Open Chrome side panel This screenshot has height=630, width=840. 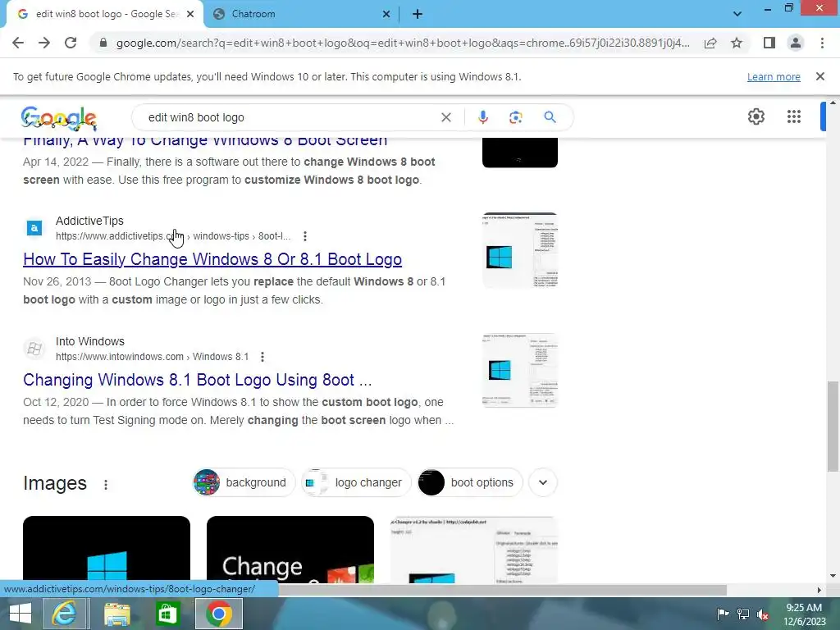(x=769, y=43)
